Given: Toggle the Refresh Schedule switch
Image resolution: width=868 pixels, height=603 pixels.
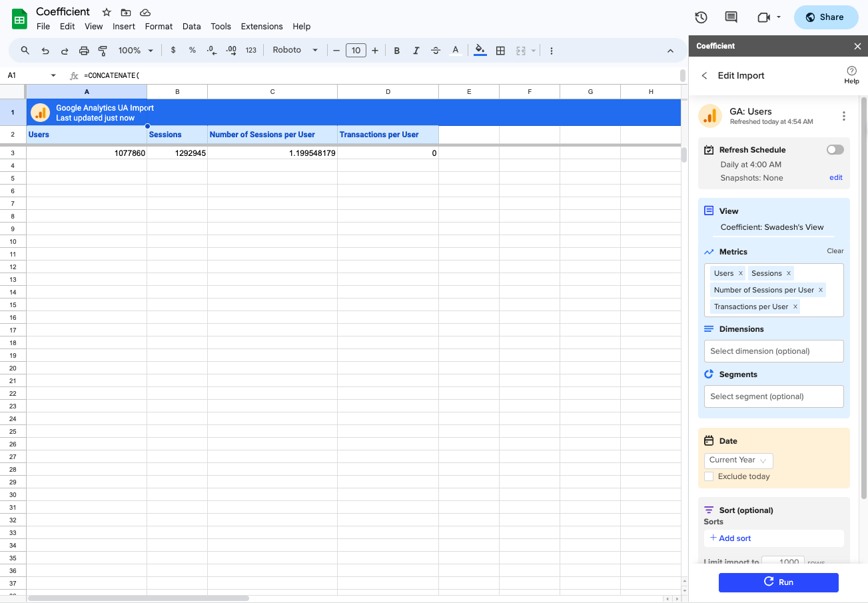Looking at the screenshot, I should click(835, 150).
